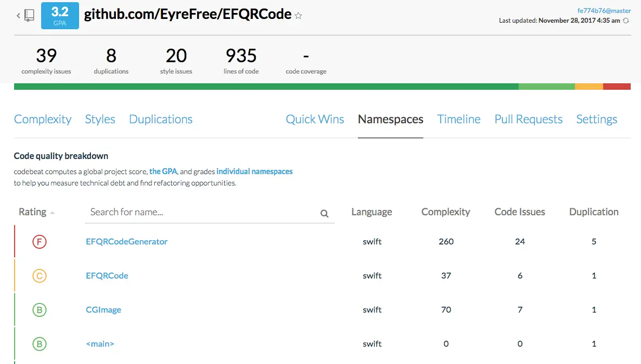
Task: Select the Namespaces tab
Action: tap(390, 120)
